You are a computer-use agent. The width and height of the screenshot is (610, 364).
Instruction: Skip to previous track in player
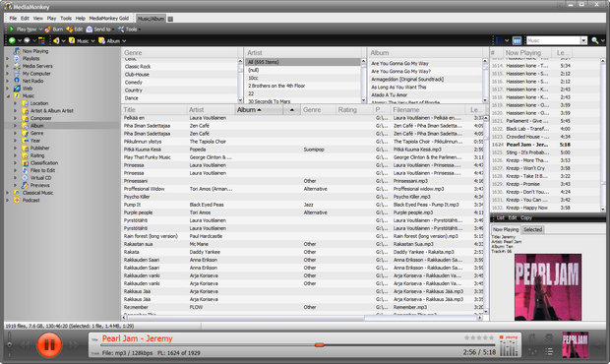point(26,344)
